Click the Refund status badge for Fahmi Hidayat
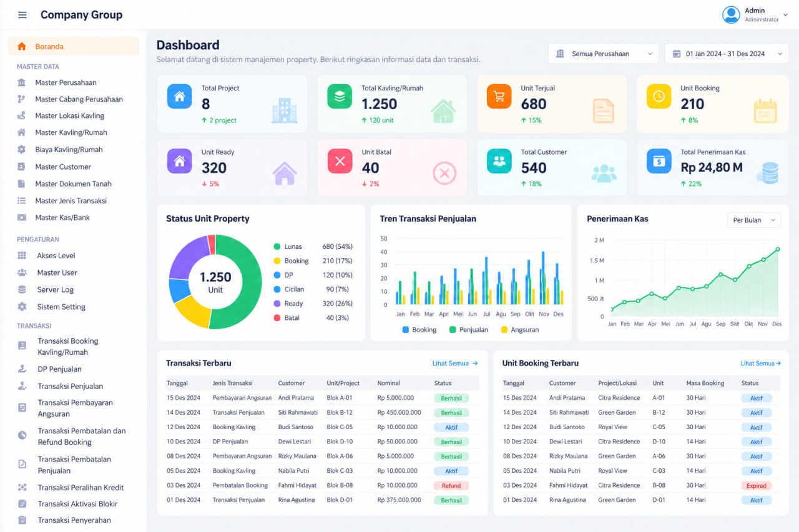 (451, 486)
